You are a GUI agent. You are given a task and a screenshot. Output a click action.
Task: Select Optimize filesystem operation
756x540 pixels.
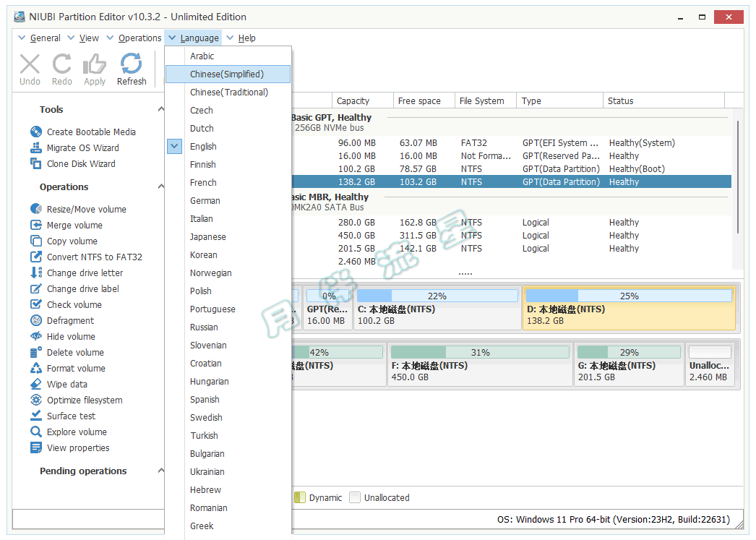(x=77, y=400)
